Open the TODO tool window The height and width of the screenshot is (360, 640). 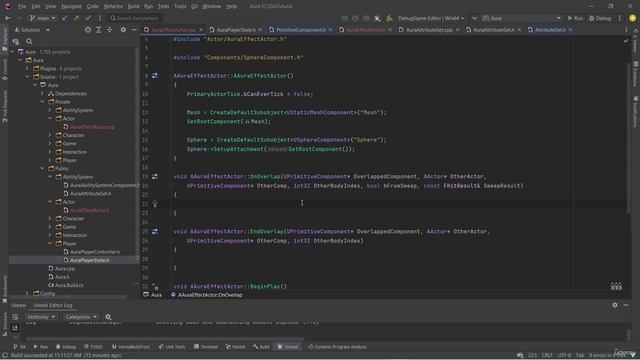point(93,347)
